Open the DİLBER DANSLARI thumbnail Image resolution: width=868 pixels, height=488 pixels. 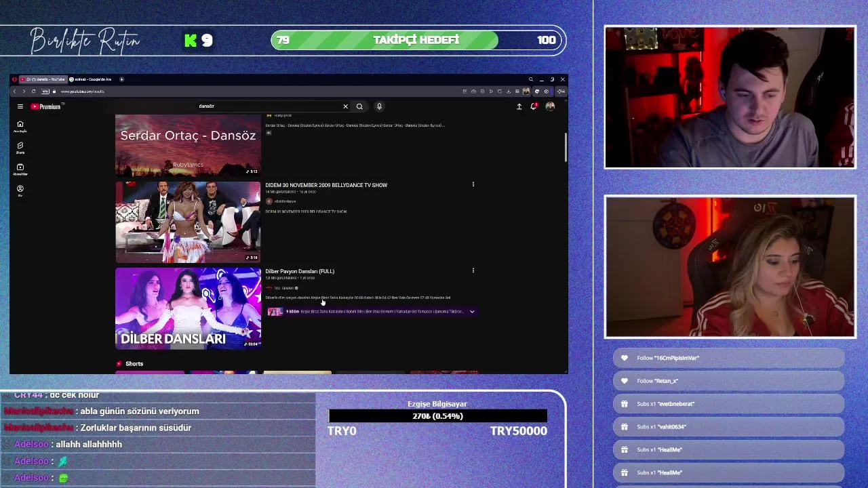coord(188,308)
